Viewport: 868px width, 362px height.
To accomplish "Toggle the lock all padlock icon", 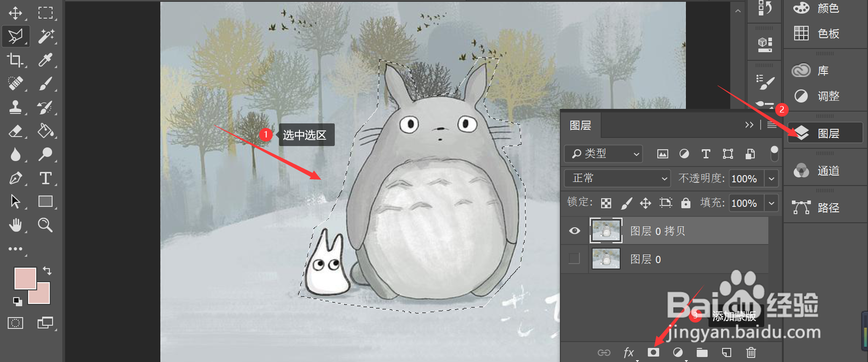I will tap(686, 203).
